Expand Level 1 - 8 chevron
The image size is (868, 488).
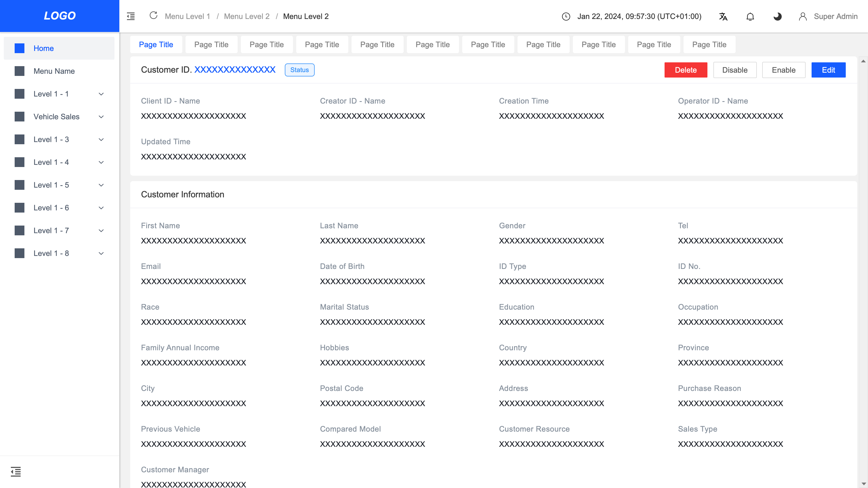click(101, 253)
